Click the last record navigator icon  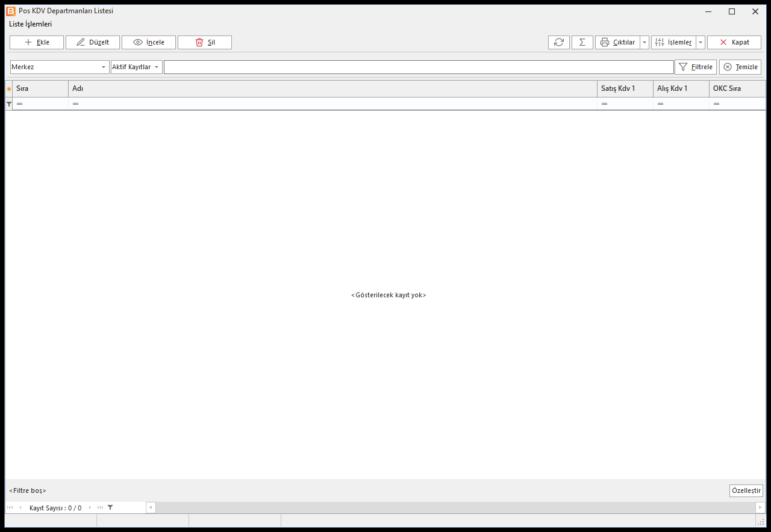[100, 507]
